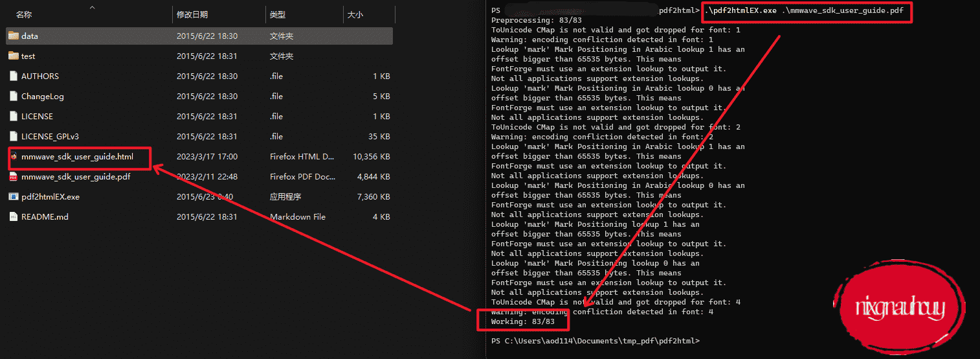Screen dimensions: 980x359
Task: Sort files by the 类型 column header
Action: tap(278, 14)
